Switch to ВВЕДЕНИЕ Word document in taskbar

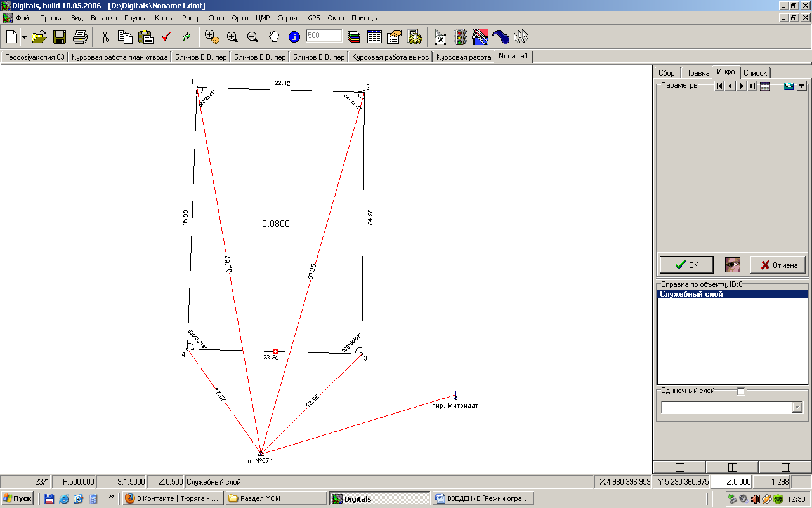(x=483, y=498)
